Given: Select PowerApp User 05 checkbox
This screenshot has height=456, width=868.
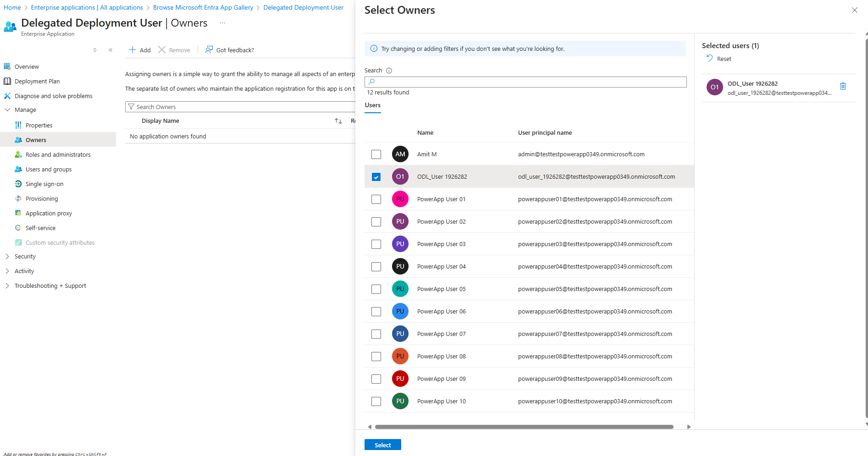Looking at the screenshot, I should coord(376,289).
